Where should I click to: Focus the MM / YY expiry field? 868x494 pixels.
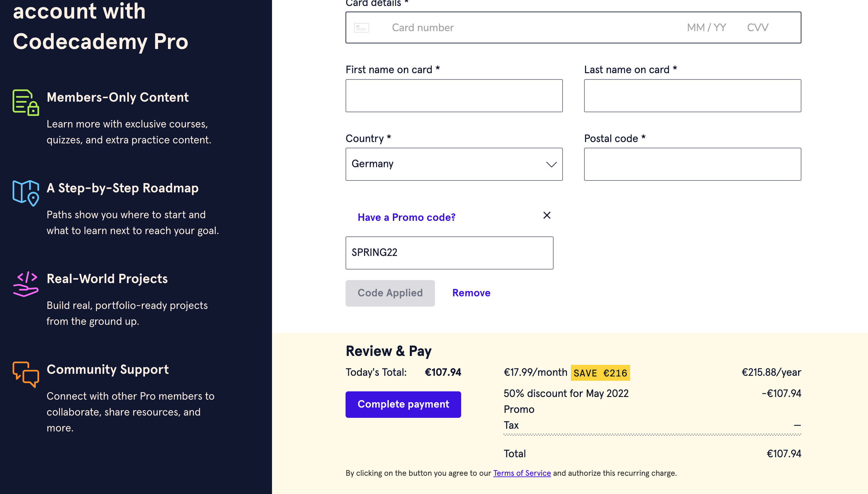[x=706, y=28]
